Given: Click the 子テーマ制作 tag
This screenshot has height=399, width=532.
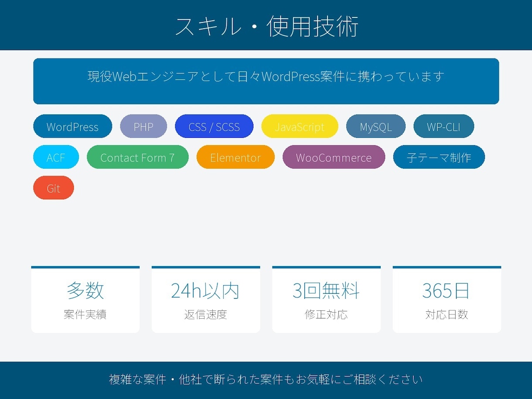Looking at the screenshot, I should 439,157.
